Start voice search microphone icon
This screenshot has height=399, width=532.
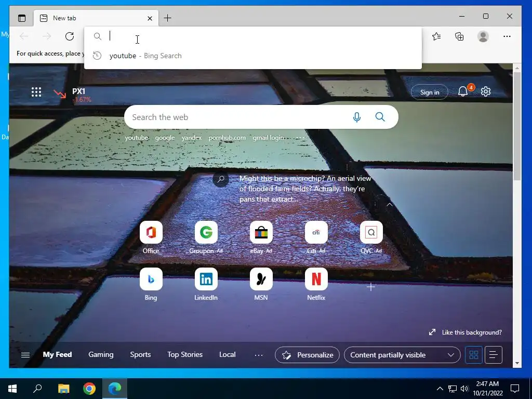(356, 117)
